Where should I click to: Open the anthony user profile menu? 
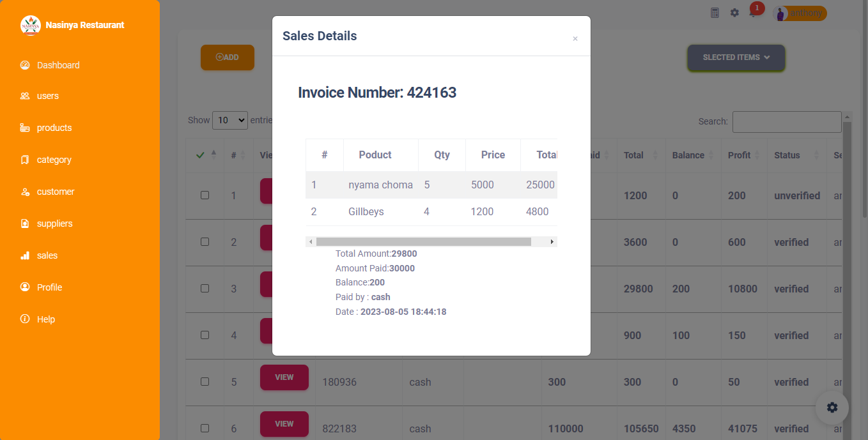tap(800, 13)
